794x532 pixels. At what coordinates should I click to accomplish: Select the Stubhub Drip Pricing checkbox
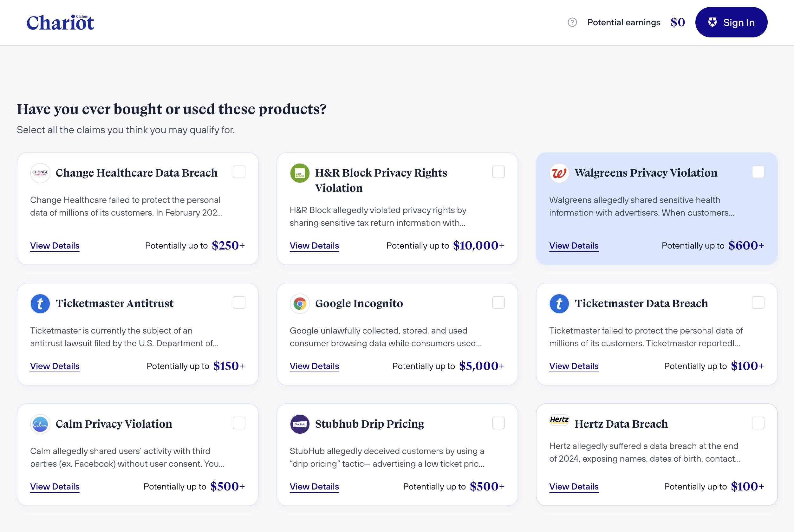498,423
